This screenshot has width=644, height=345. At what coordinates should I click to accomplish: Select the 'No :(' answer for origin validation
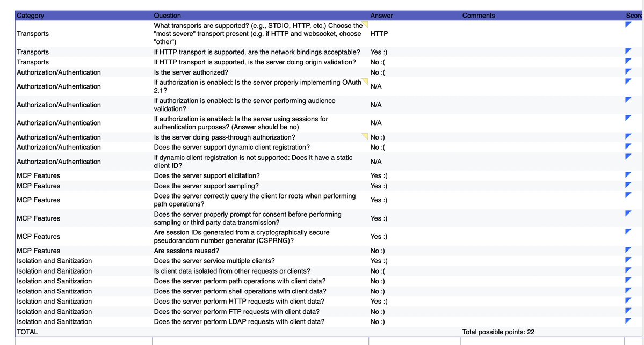[378, 62]
